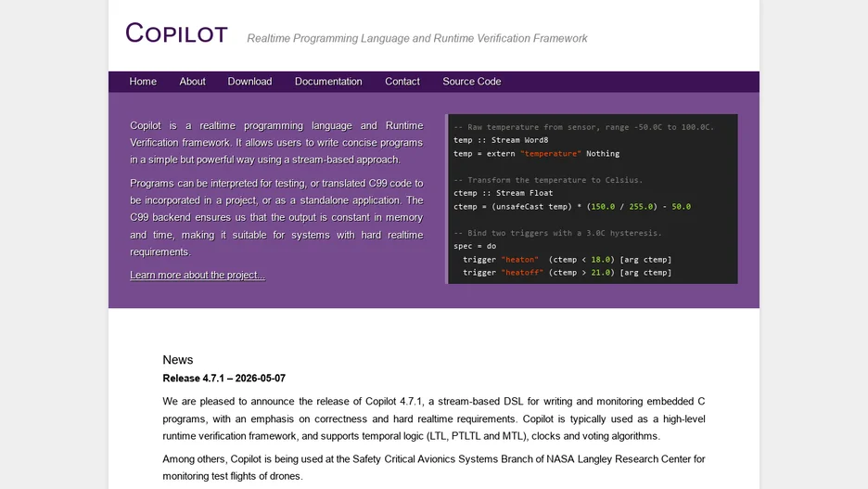Click paragraph starting 'We are pleased to announce'
Viewport: 868px width, 489px height.
pos(434,418)
